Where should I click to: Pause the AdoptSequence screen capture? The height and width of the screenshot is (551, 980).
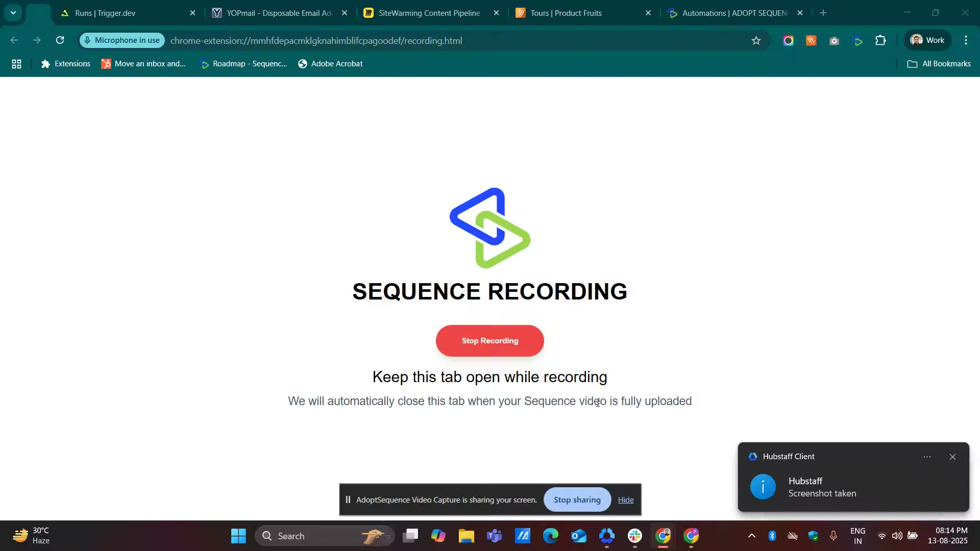pyautogui.click(x=349, y=499)
